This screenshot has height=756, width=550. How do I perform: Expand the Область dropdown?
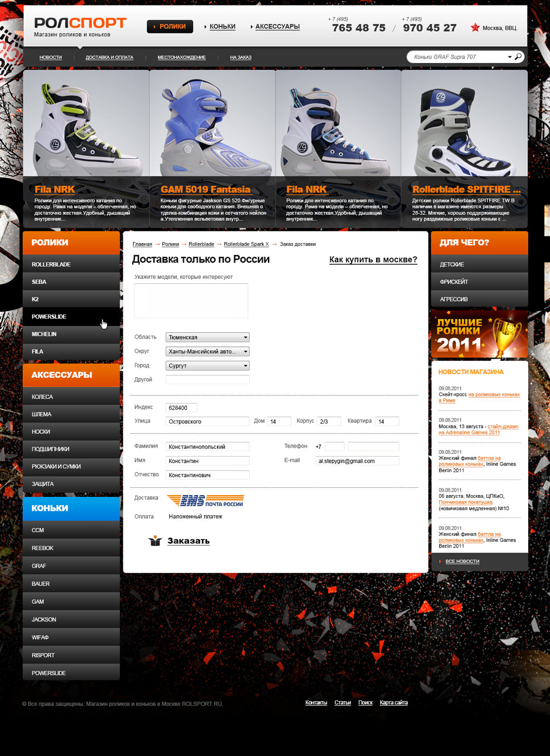point(245,337)
